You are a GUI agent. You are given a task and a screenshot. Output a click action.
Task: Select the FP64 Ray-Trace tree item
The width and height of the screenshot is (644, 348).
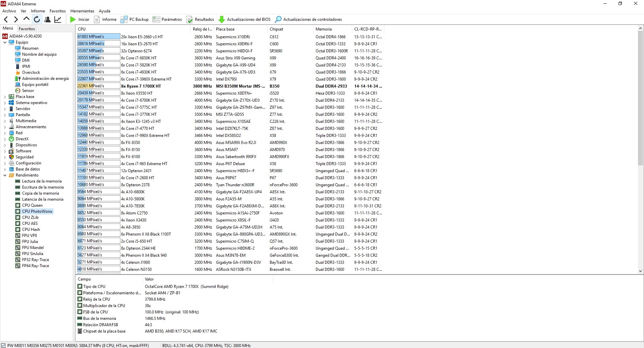[36, 266]
